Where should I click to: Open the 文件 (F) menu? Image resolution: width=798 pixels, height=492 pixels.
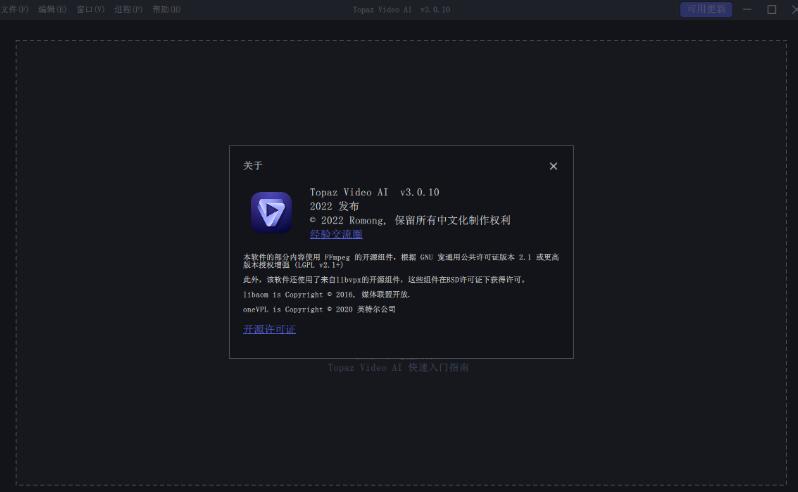pos(14,10)
